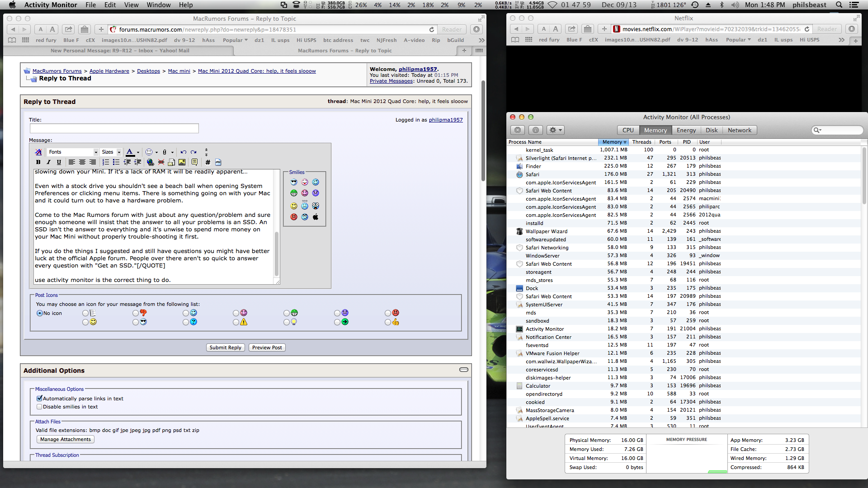Insert ordered list in message
Image resolution: width=868 pixels, height=488 pixels.
(105, 162)
